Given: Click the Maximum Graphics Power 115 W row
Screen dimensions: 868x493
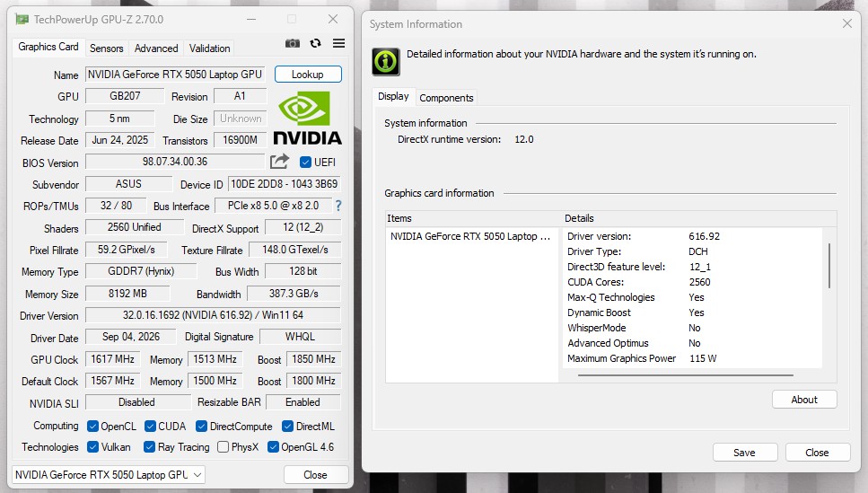Looking at the screenshot, I should (692, 358).
